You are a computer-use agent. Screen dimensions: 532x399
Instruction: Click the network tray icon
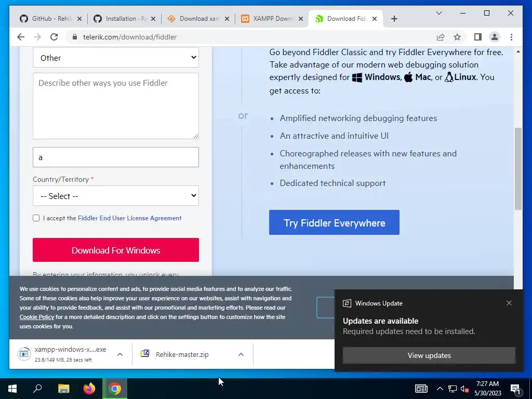(453, 389)
